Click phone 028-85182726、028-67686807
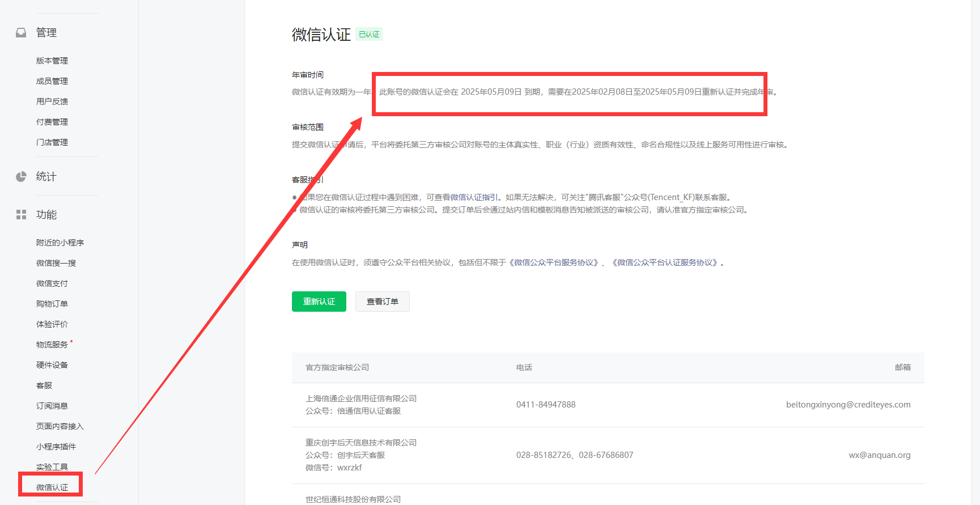 pyautogui.click(x=575, y=455)
